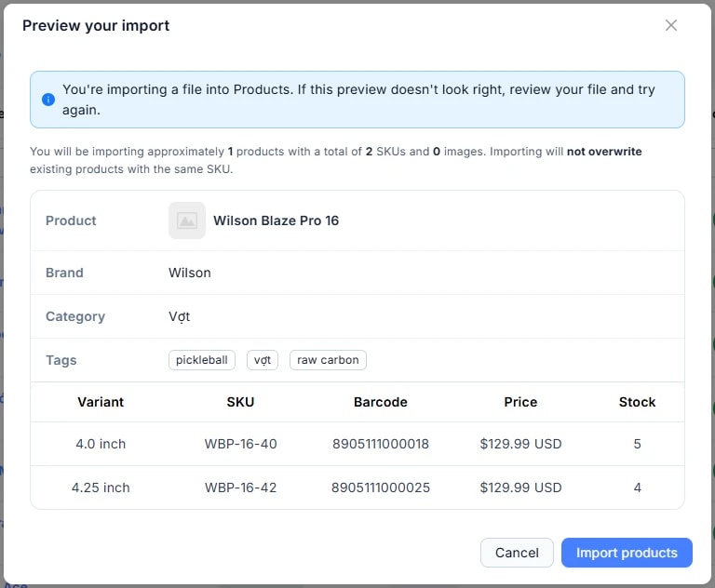Click the product name Wilson Blaze Pro 16

(276, 220)
